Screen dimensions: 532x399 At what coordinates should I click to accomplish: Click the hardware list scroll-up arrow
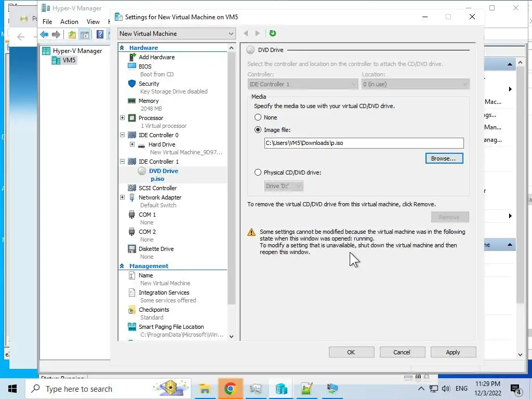(x=231, y=48)
